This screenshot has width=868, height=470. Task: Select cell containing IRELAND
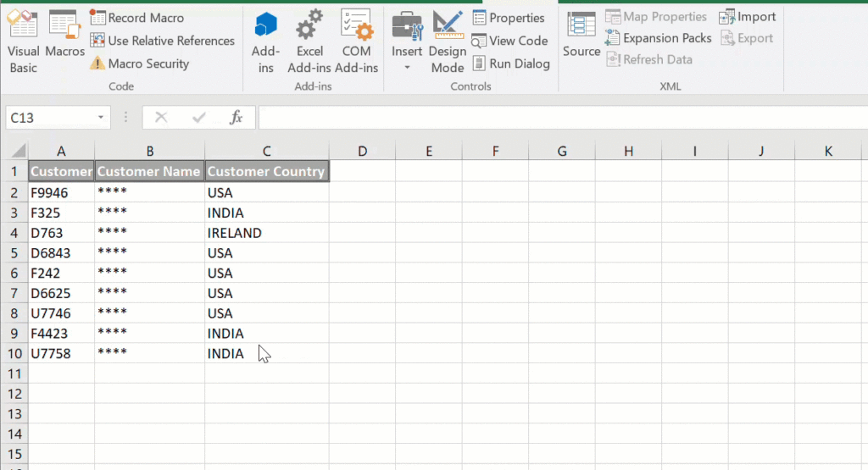tap(267, 233)
